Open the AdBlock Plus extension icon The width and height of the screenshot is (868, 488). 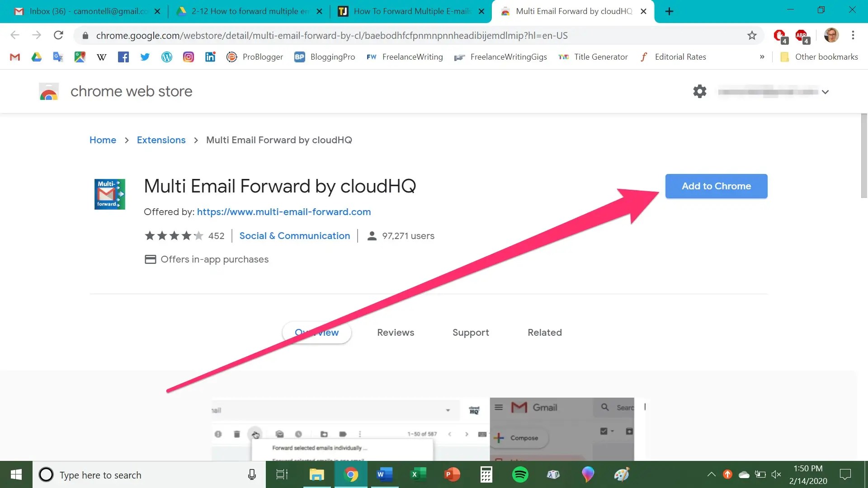click(802, 36)
